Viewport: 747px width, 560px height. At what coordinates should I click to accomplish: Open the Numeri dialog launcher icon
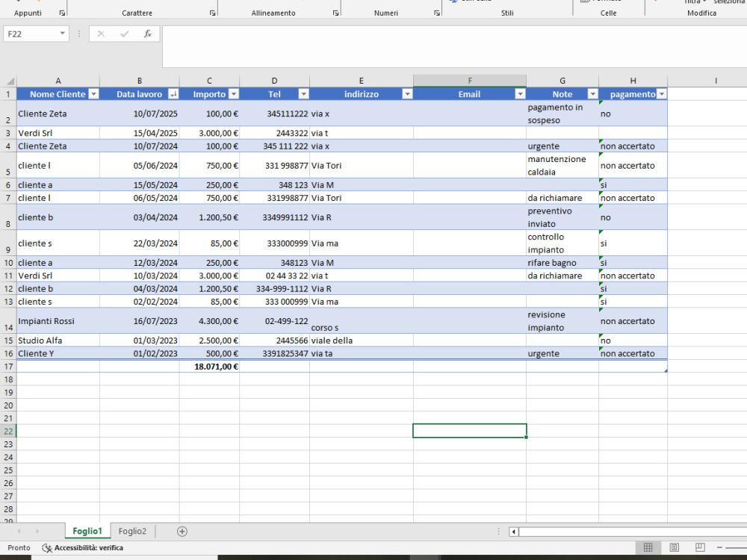click(437, 13)
